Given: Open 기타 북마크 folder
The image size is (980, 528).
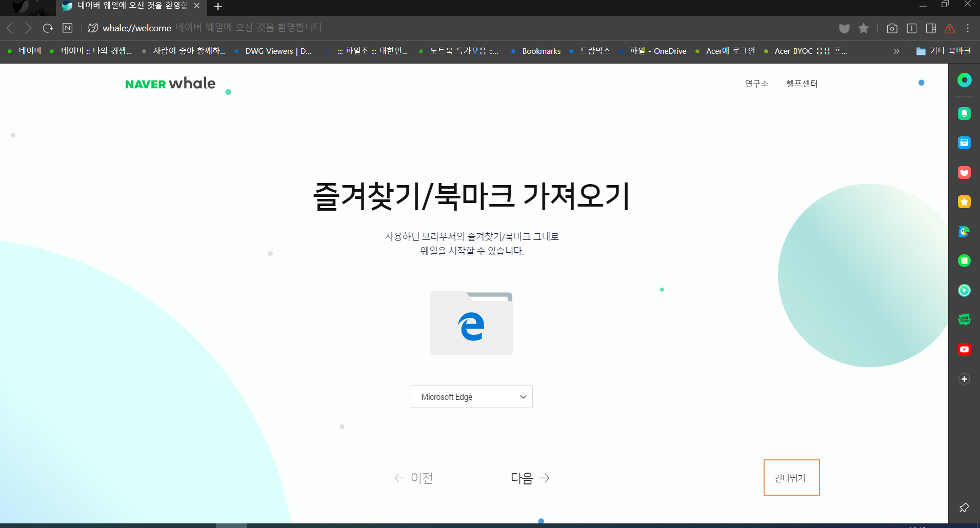Looking at the screenshot, I should pyautogui.click(x=944, y=51).
